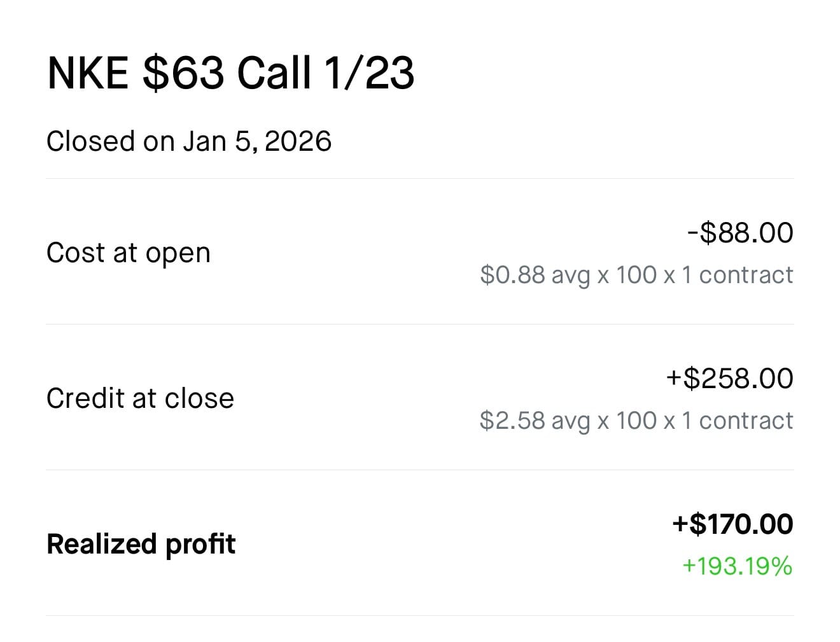Image resolution: width=840 pixels, height=642 pixels.
Task: Click 1 contract in the credit row
Action: pyautogui.click(x=738, y=421)
